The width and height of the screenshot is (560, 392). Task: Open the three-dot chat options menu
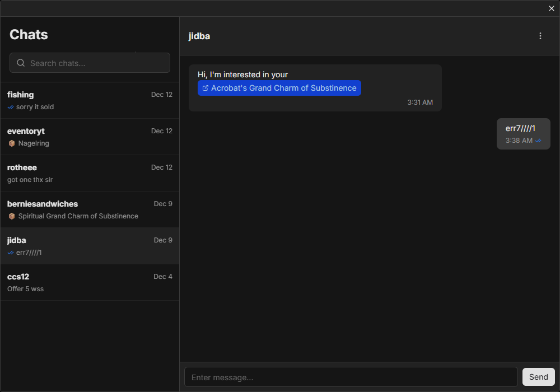tap(540, 36)
